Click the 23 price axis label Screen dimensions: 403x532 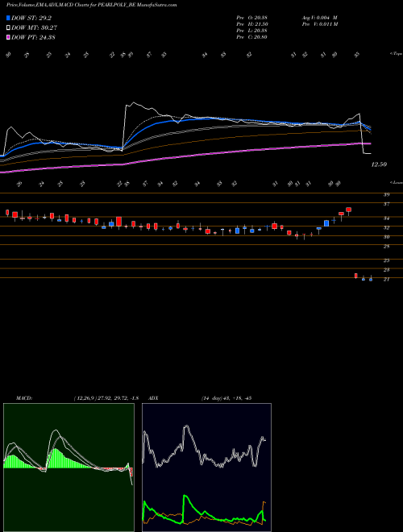click(386, 270)
